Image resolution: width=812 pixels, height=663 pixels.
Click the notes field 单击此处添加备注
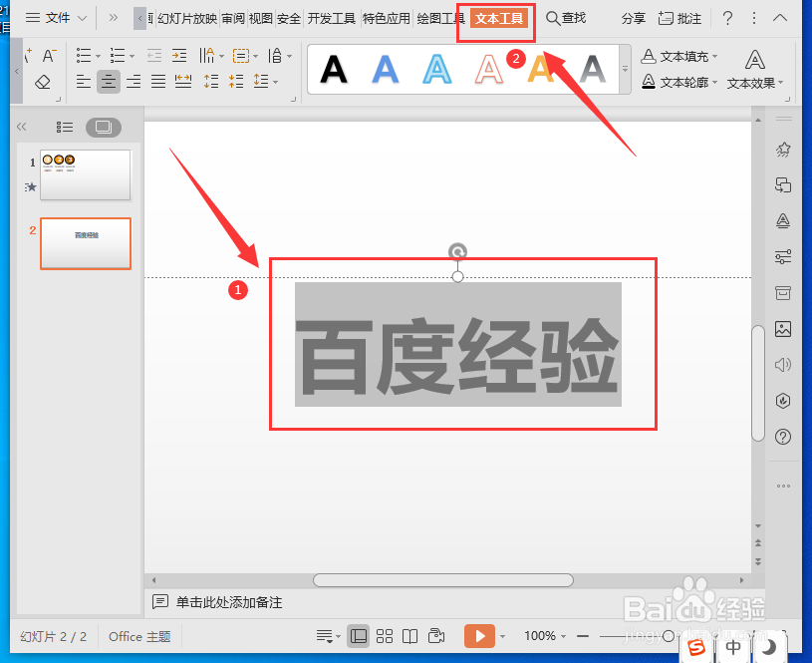pos(229,602)
